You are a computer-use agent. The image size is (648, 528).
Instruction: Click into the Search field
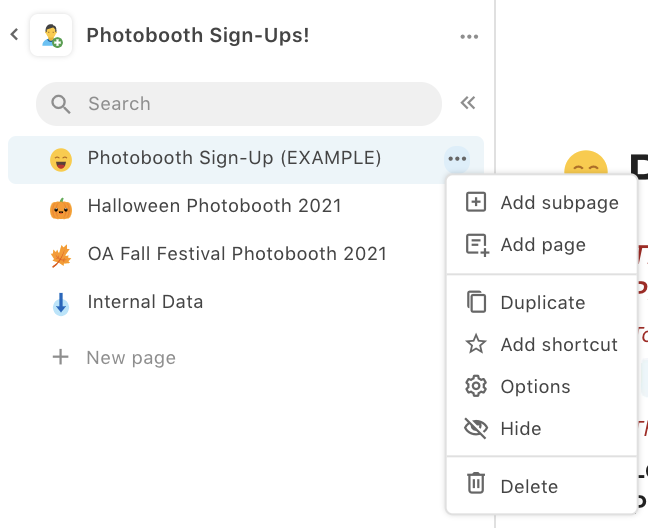[x=250, y=103]
